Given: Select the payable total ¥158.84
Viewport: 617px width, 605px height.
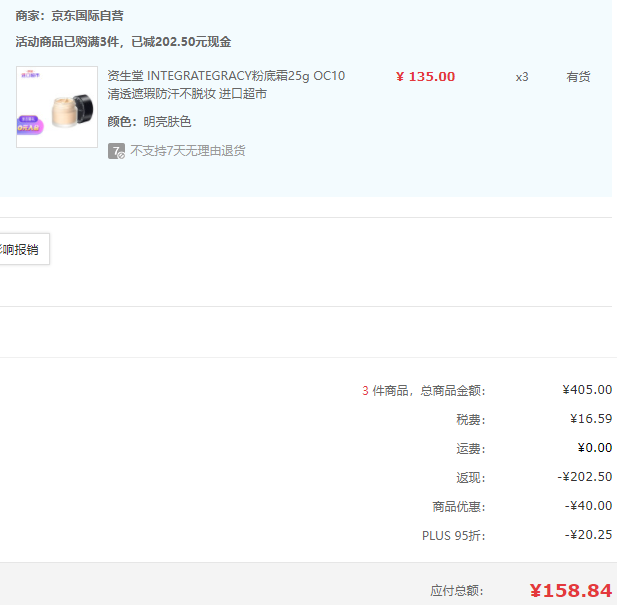Looking at the screenshot, I should (571, 590).
